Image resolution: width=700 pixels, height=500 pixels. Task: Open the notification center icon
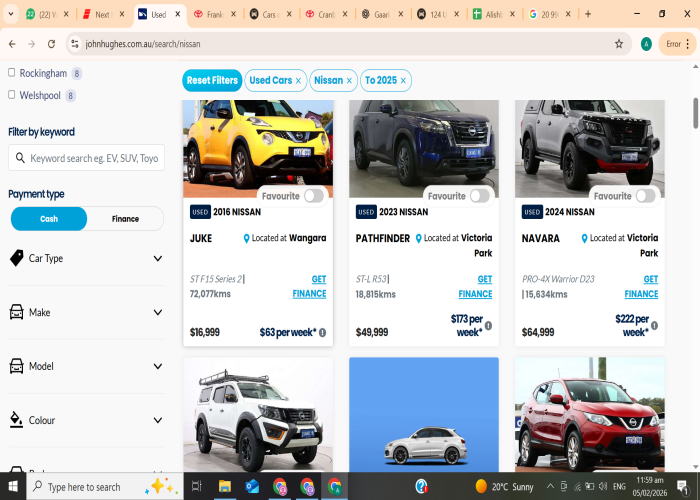point(682,487)
